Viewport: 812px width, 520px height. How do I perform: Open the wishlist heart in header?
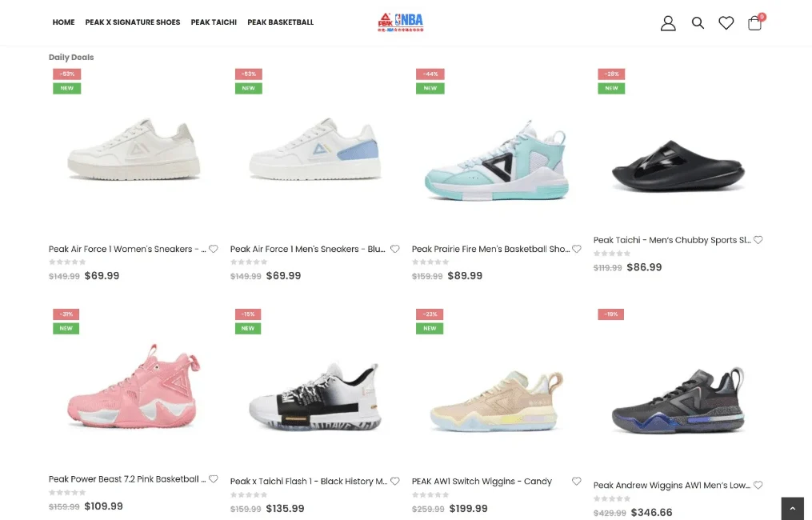tap(726, 22)
